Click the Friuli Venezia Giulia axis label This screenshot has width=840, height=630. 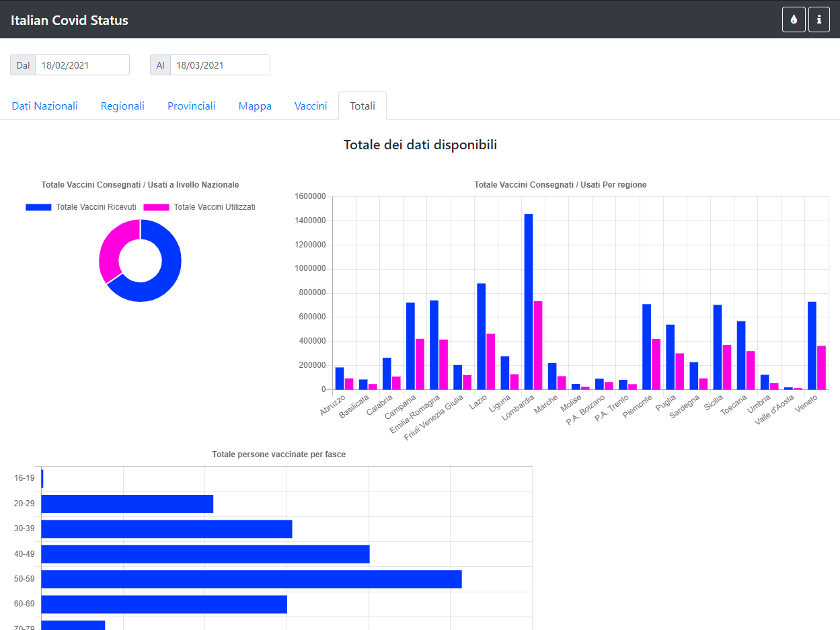click(x=434, y=418)
